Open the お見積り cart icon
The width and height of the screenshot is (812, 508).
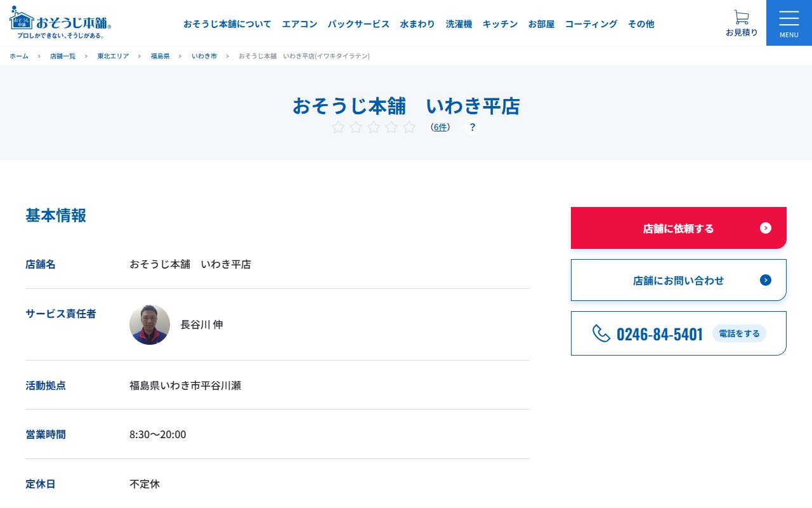click(741, 18)
